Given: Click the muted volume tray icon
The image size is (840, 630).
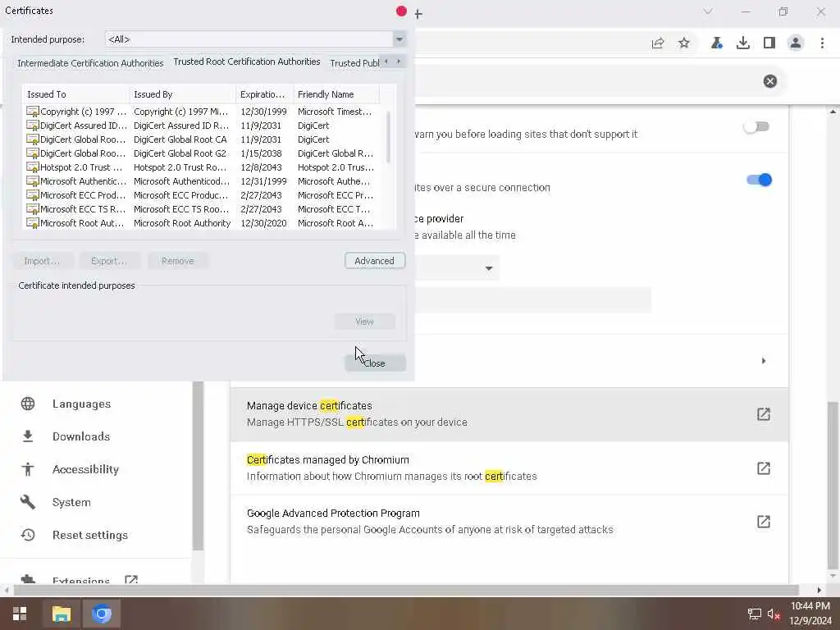Looking at the screenshot, I should pyautogui.click(x=774, y=614).
